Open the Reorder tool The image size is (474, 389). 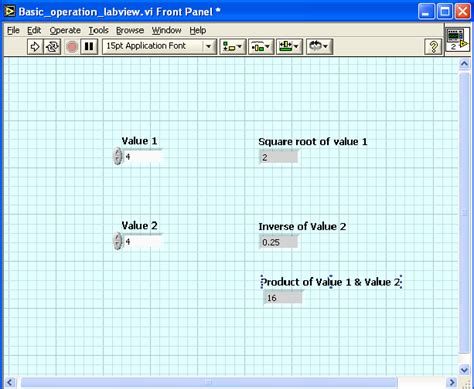coord(319,46)
